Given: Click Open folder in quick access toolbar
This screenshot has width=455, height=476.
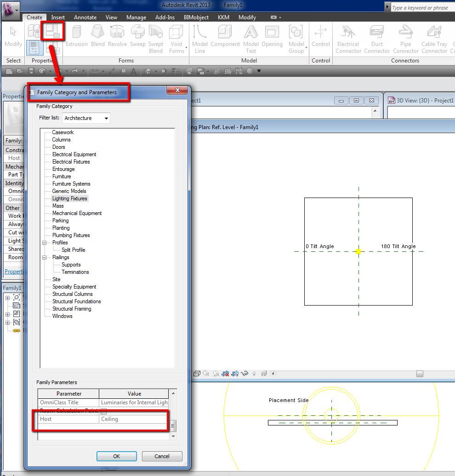Looking at the screenshot, I should pyautogui.click(x=20, y=71).
